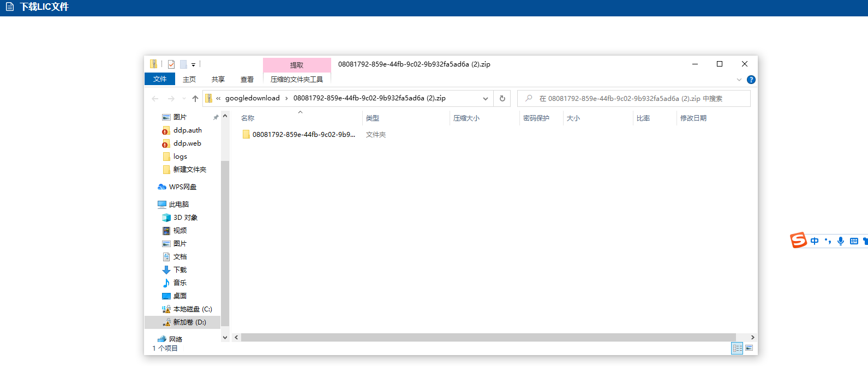
Task: Click the refresh button beside the address bar
Action: [x=502, y=99]
